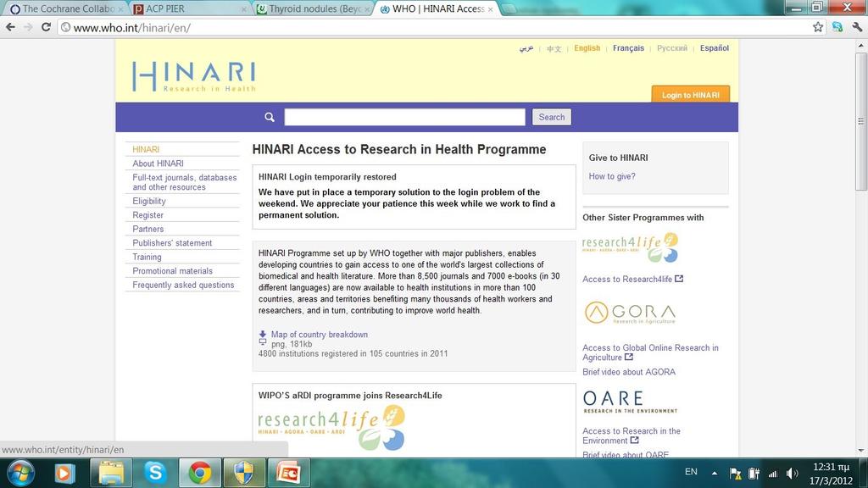Click the magnifier icon beside search box
This screenshot has width=868, height=488.
pos(270,117)
